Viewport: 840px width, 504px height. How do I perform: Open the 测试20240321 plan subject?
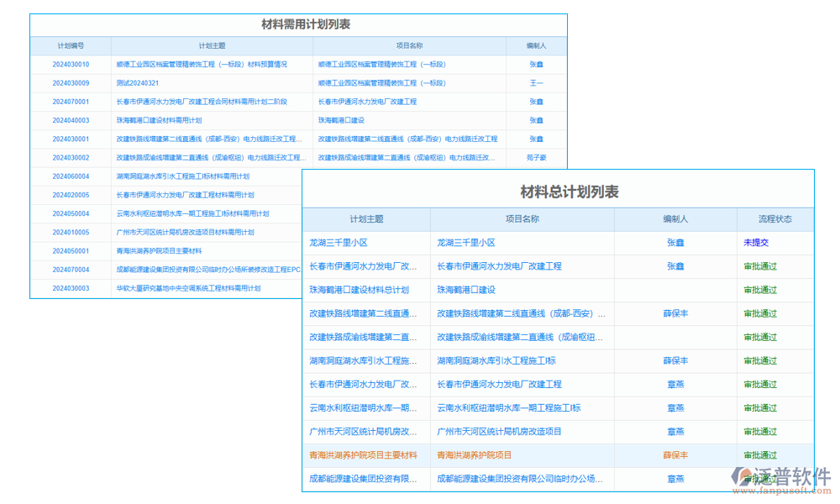point(136,83)
